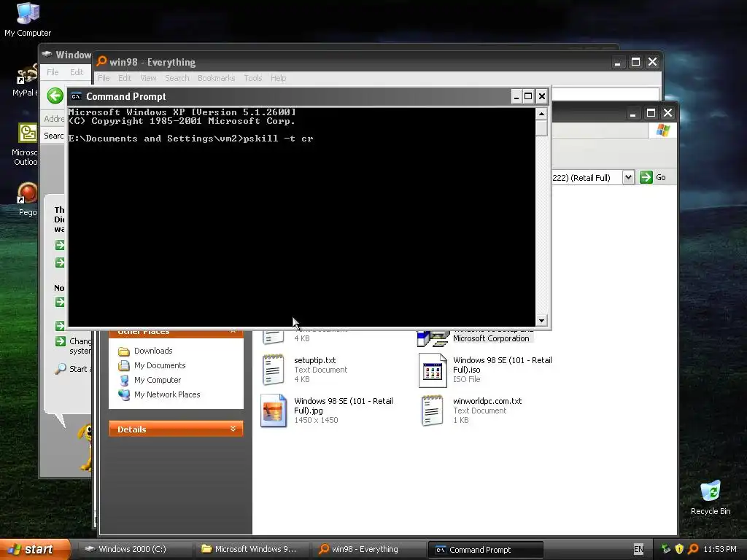Click the 'Microsoft Corporation' file description
The width and height of the screenshot is (747, 560).
tap(491, 338)
